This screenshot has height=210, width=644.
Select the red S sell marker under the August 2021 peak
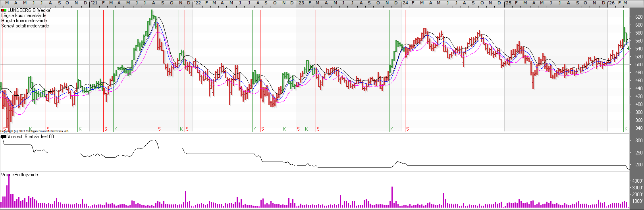click(160, 129)
